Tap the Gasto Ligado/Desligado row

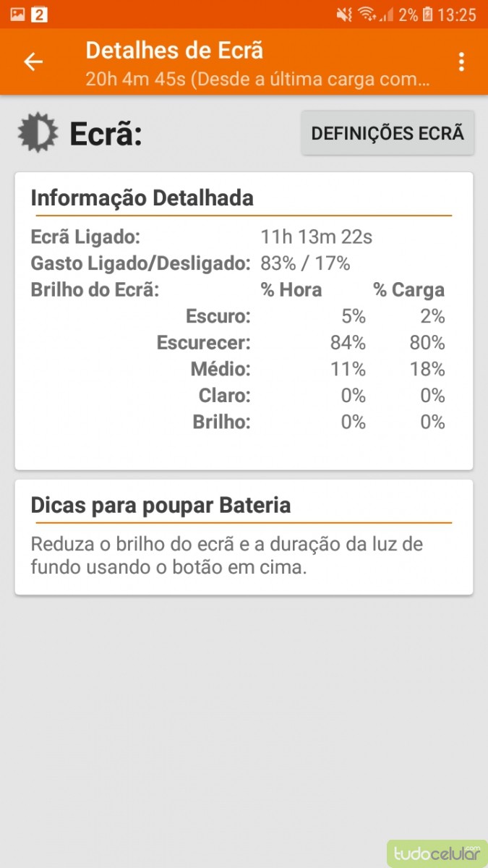click(190, 264)
